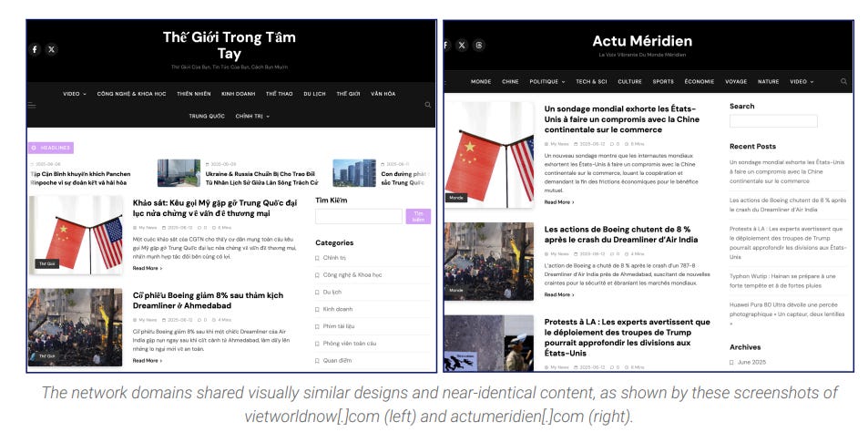Image resolution: width=868 pixels, height=432 pixels.
Task: Open Ukraine & Russia prisoner exchange headline
Action: point(261,179)
